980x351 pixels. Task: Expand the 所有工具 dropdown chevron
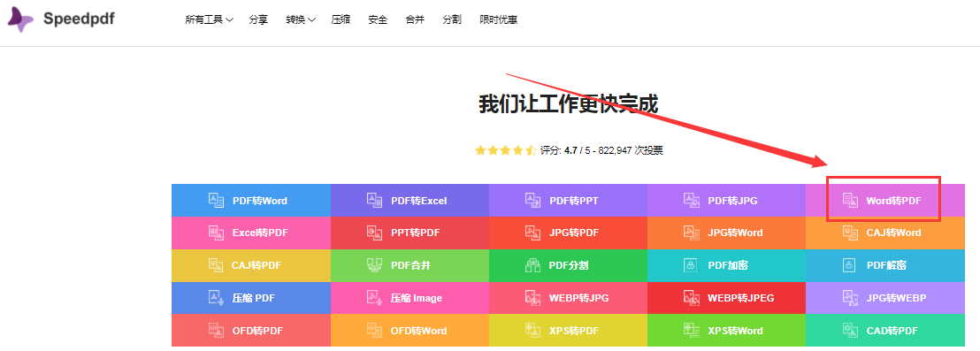coord(229,20)
